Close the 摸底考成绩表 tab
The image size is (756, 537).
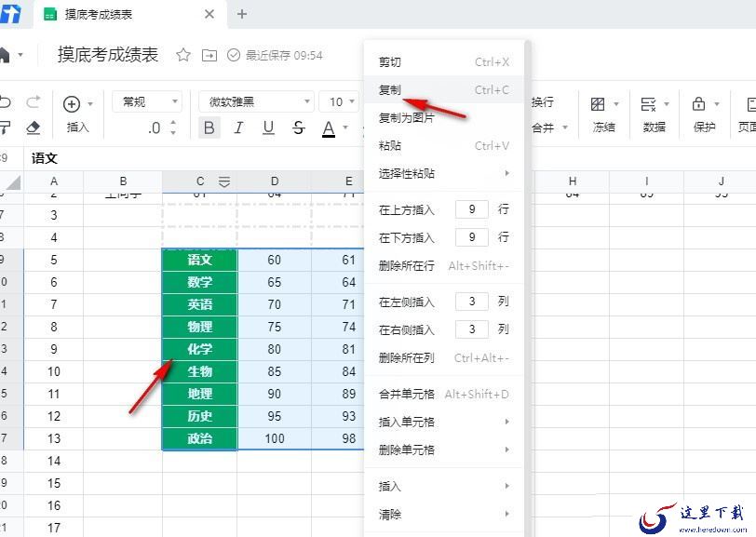[x=209, y=14]
